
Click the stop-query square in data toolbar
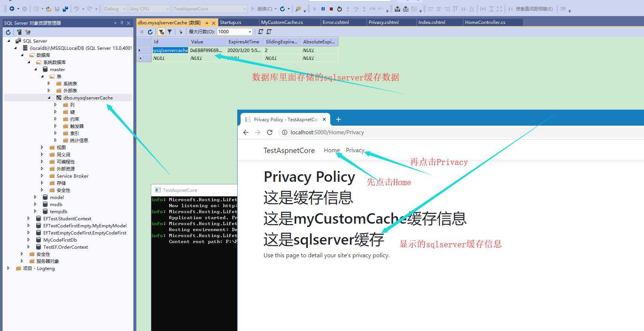coord(142,32)
